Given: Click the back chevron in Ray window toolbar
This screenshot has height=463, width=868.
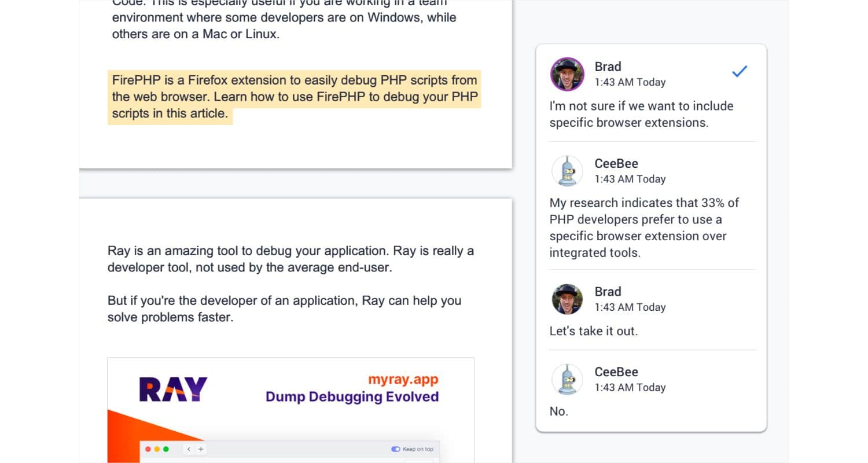Looking at the screenshot, I should (x=189, y=449).
